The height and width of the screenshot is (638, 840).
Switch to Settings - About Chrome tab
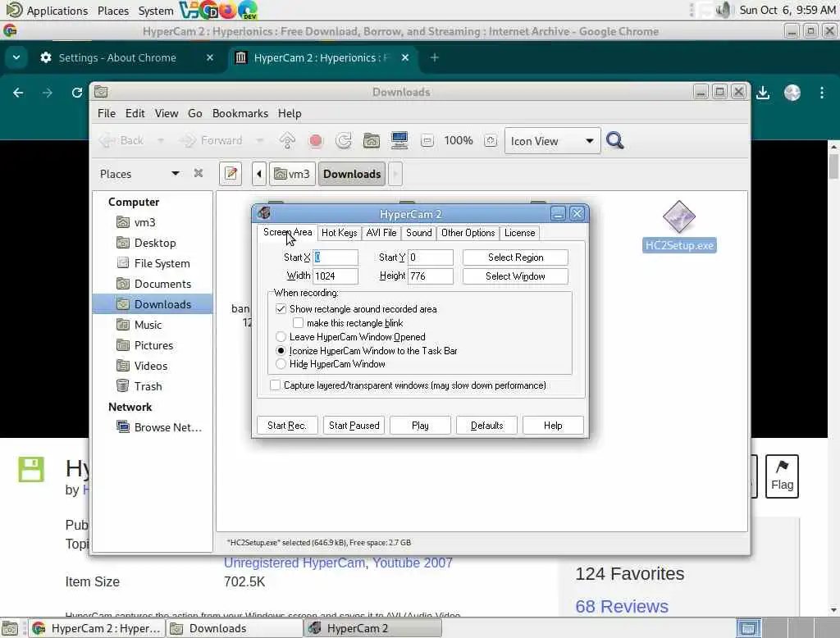pyautogui.click(x=117, y=58)
